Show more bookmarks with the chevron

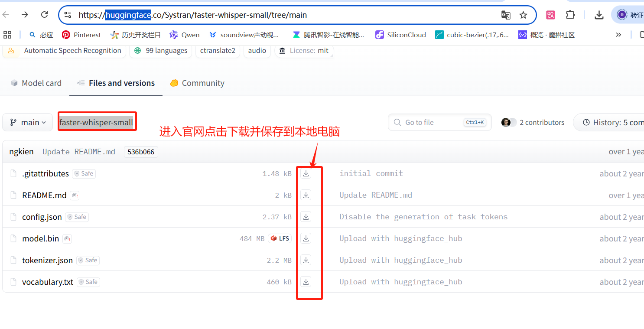(618, 35)
